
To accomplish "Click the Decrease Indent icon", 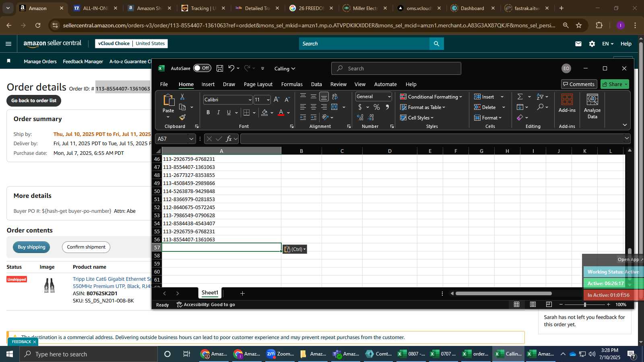I will 303,117.
